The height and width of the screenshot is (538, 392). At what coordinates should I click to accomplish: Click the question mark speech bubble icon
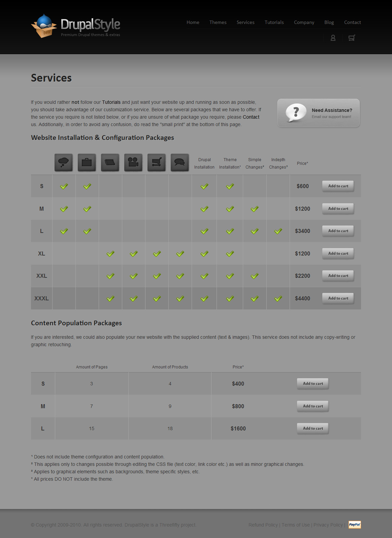[x=296, y=112]
